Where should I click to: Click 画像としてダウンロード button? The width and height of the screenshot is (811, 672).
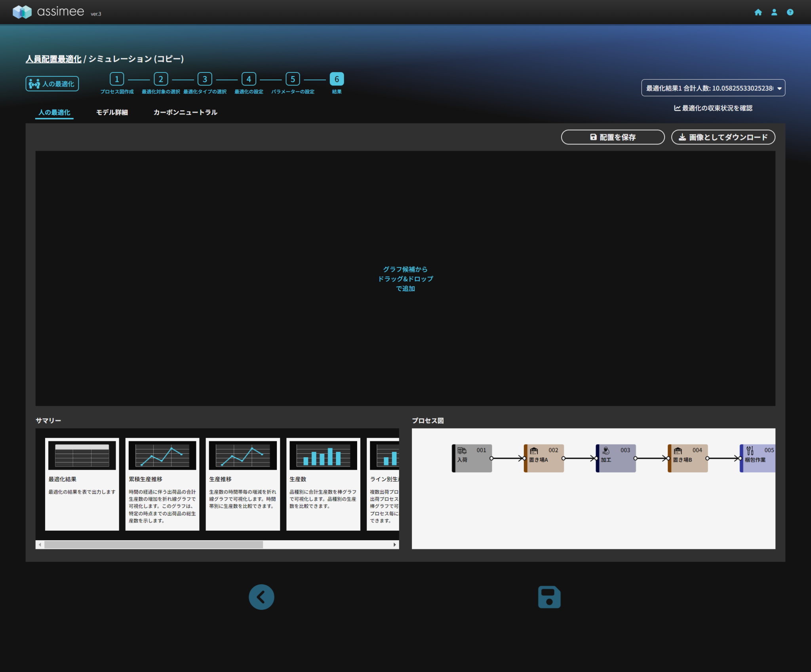click(723, 137)
